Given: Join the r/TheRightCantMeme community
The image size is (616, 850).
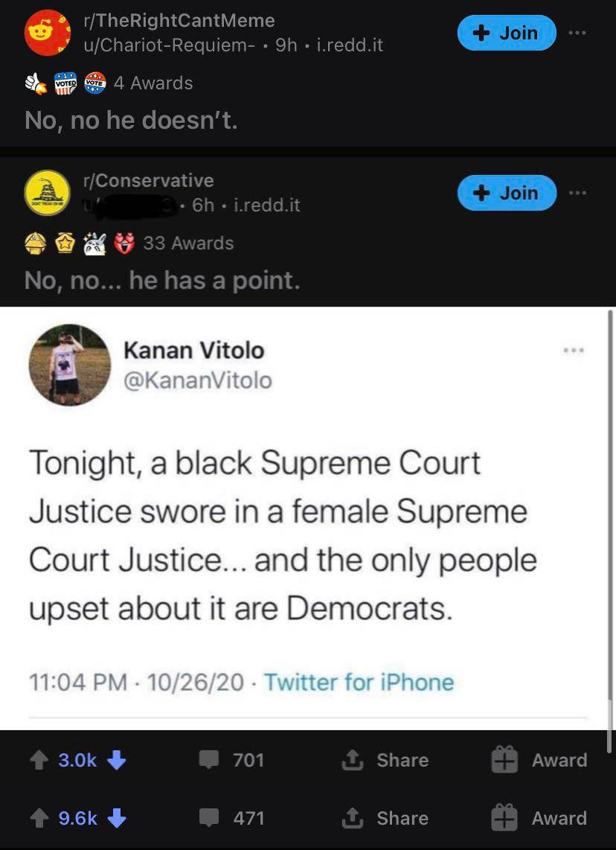Looking at the screenshot, I should (506, 33).
